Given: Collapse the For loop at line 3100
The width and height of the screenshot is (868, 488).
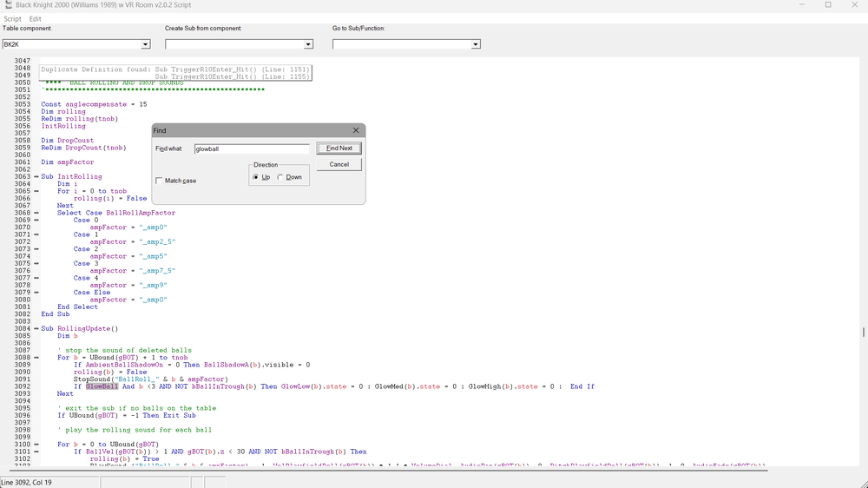Looking at the screenshot, I should [36, 445].
